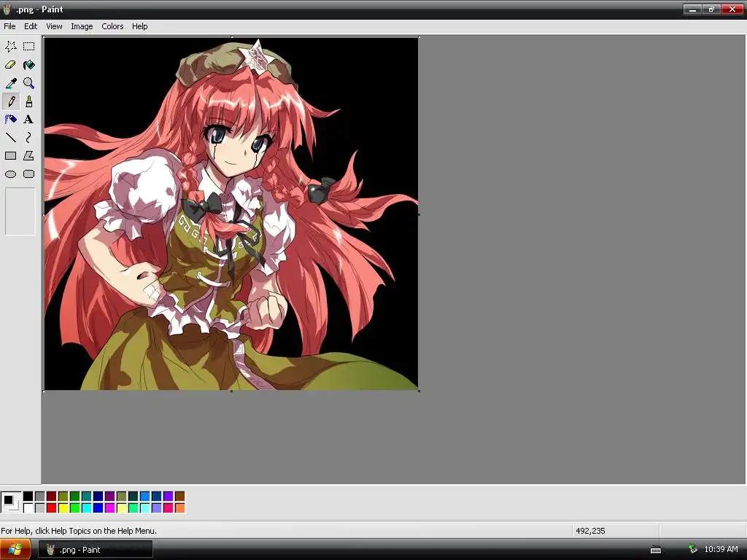Screen dimensions: 747x560
Task: Pick the Fill With Color bucket tool
Action: (28, 65)
